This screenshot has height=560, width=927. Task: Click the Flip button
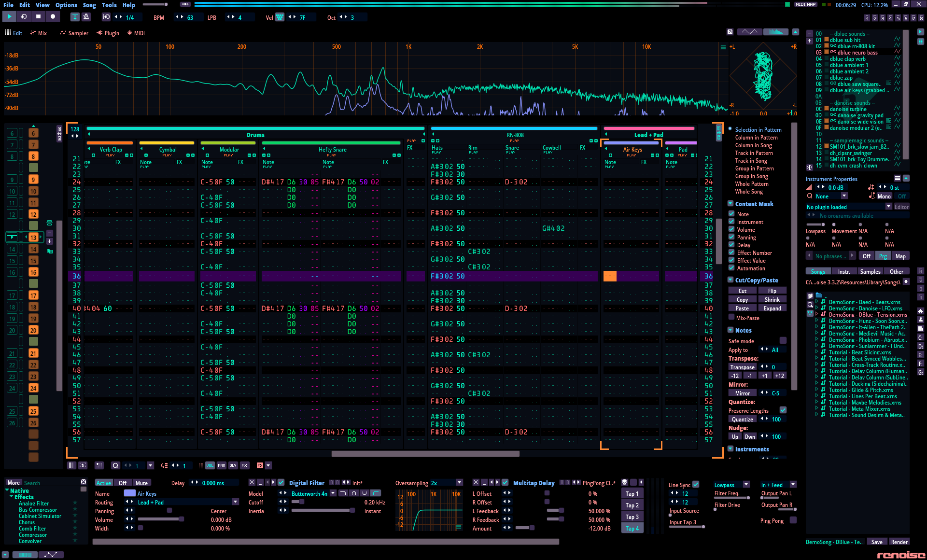click(x=772, y=291)
